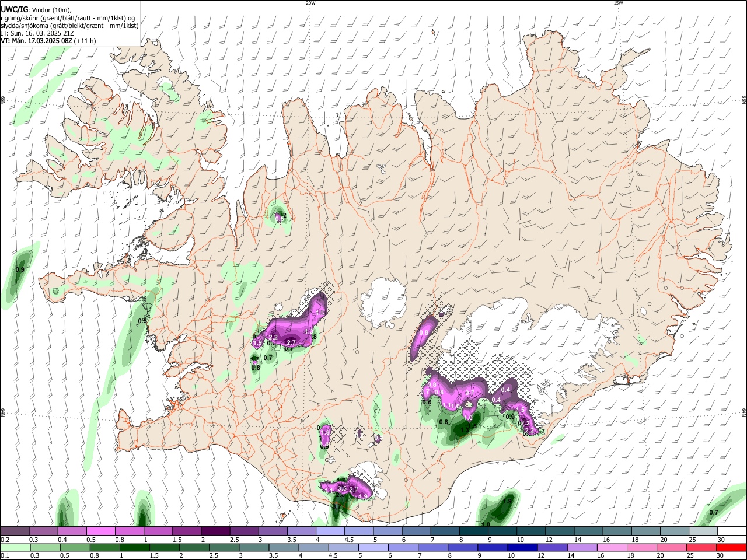
Task: Click the snow legend swatch between 0.2 and 0.3
Action: 15,531
